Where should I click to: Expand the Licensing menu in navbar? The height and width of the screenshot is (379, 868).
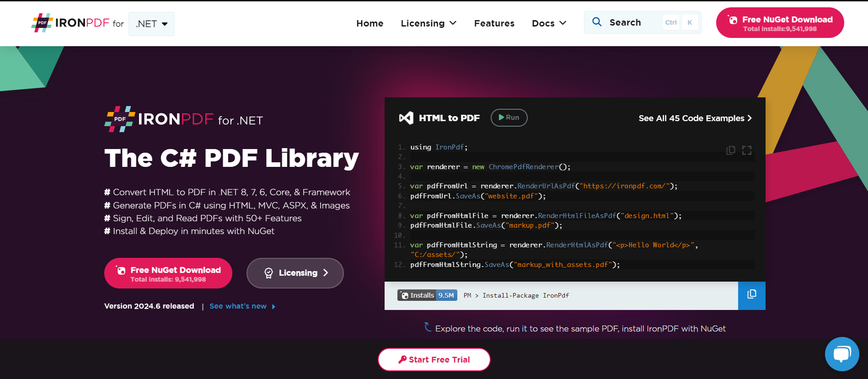[x=429, y=23]
